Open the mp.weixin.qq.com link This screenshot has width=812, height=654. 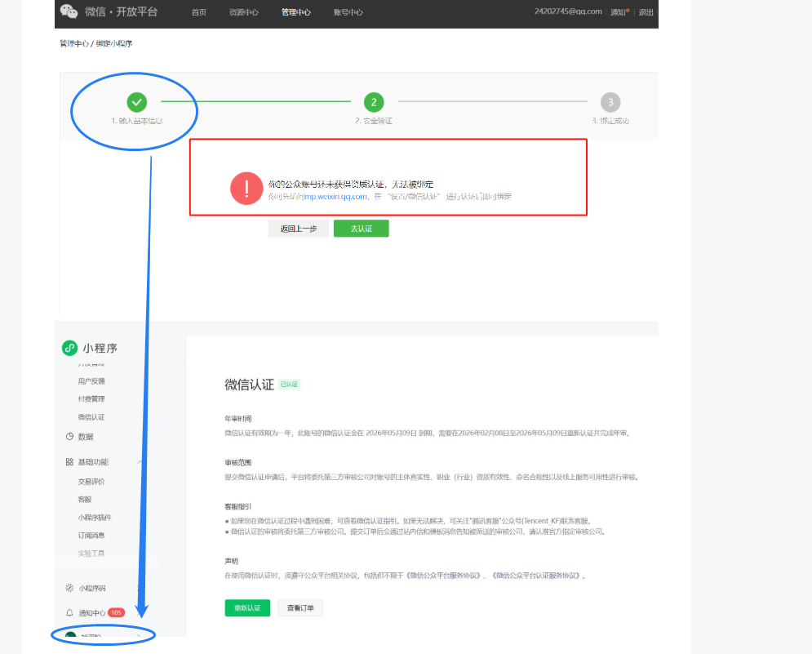335,197
